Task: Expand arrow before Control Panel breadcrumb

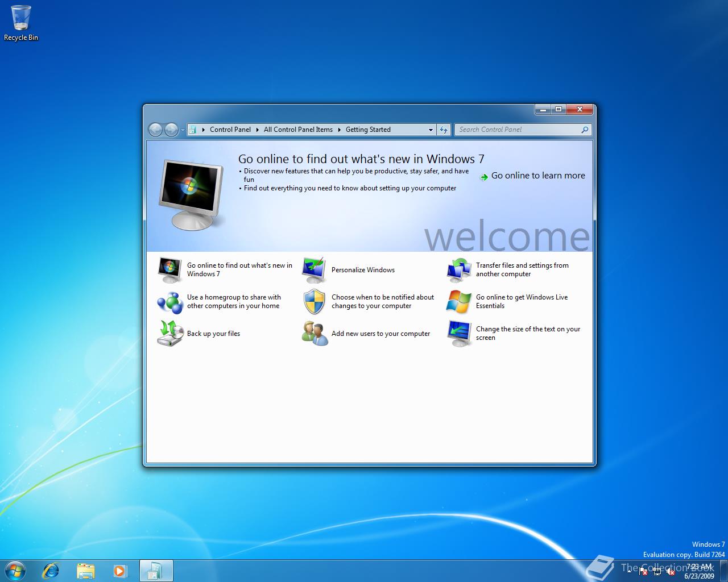Action: point(203,130)
